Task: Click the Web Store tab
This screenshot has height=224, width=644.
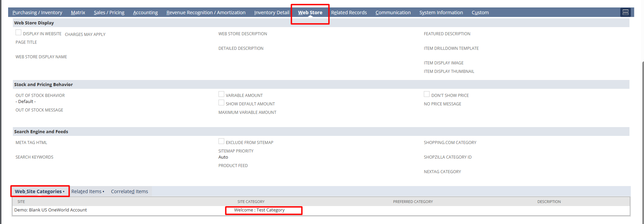Action: [x=310, y=13]
